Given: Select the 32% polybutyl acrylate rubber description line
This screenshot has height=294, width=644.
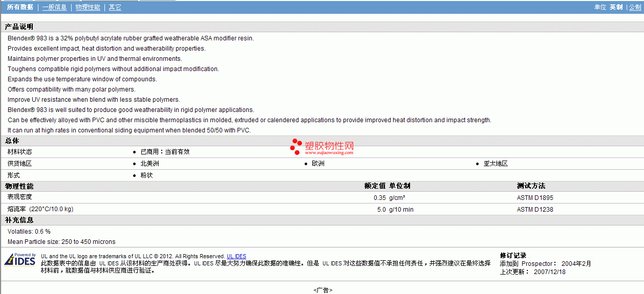Looking at the screenshot, I should pos(131,38).
